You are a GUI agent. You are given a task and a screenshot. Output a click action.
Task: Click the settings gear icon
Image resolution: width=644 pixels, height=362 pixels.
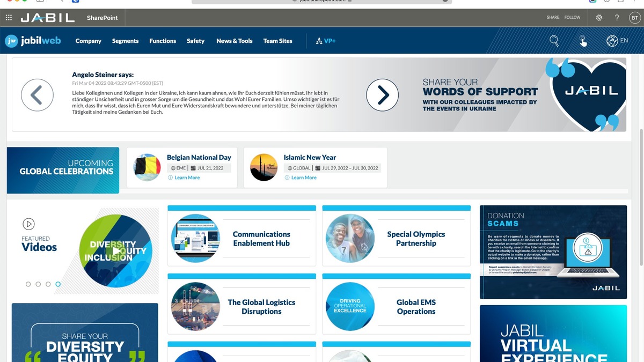(x=599, y=17)
